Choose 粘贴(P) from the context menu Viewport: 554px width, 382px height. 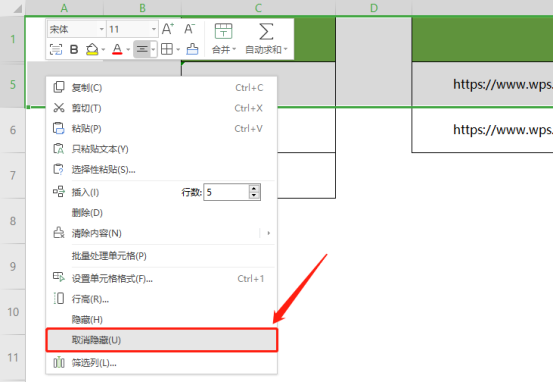pyautogui.click(x=161, y=129)
